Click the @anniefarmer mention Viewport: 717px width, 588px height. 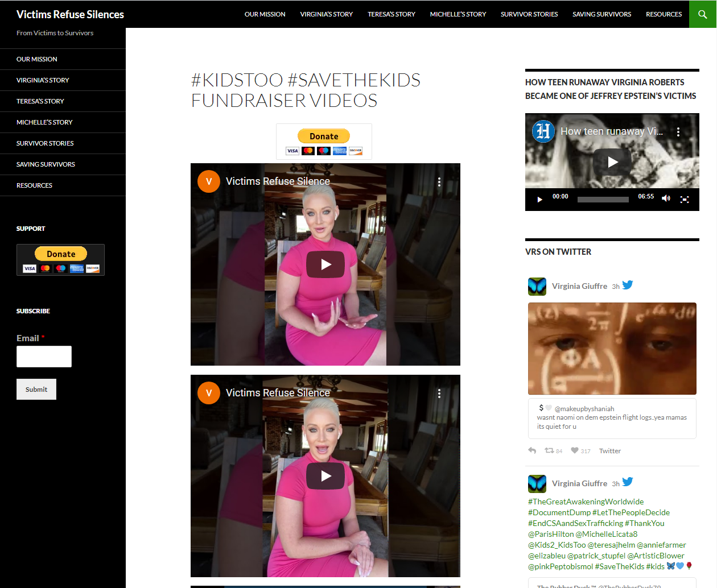click(662, 545)
